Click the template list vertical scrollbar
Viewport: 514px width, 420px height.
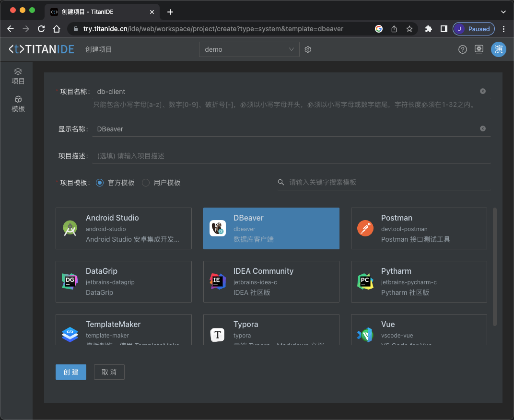(495, 267)
